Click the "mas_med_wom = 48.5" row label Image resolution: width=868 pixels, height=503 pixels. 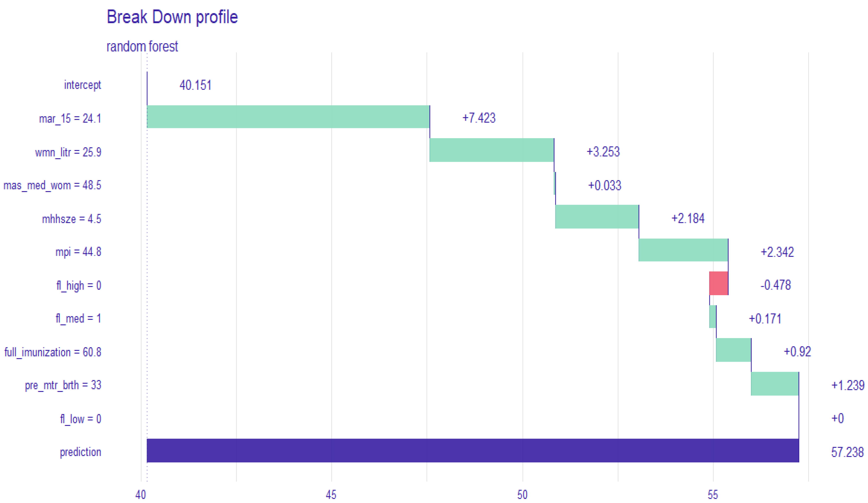pos(52,186)
